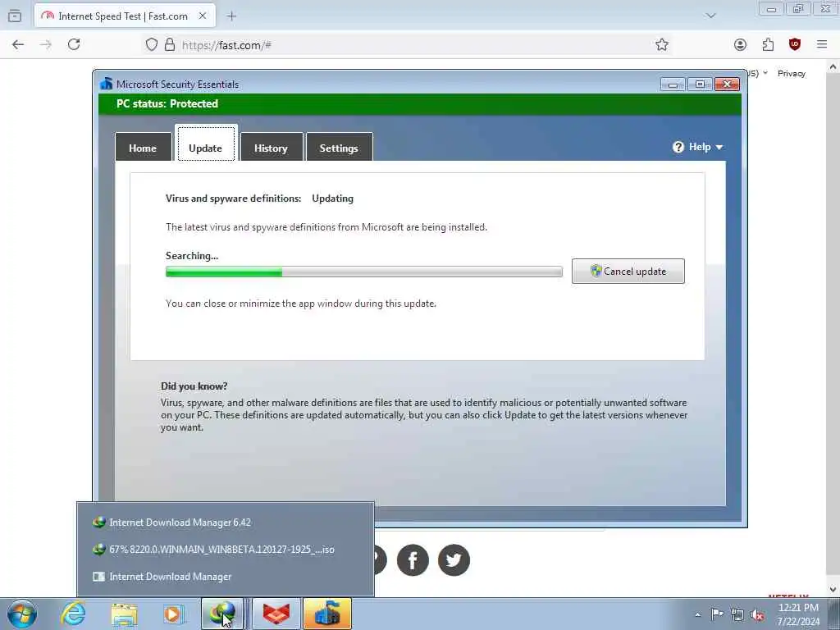The height and width of the screenshot is (630, 840).
Task: Open the Firefox account icon
Action: [x=740, y=44]
